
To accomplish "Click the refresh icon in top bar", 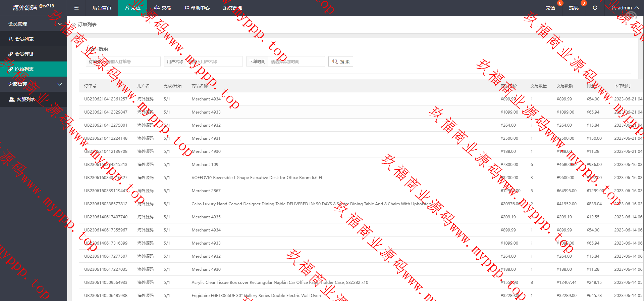I will pyautogui.click(x=595, y=8).
